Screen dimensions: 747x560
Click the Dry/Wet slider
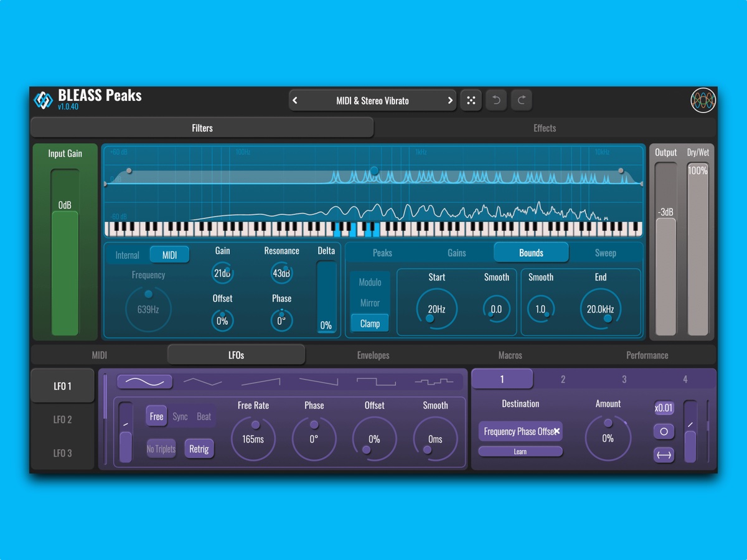click(697, 249)
